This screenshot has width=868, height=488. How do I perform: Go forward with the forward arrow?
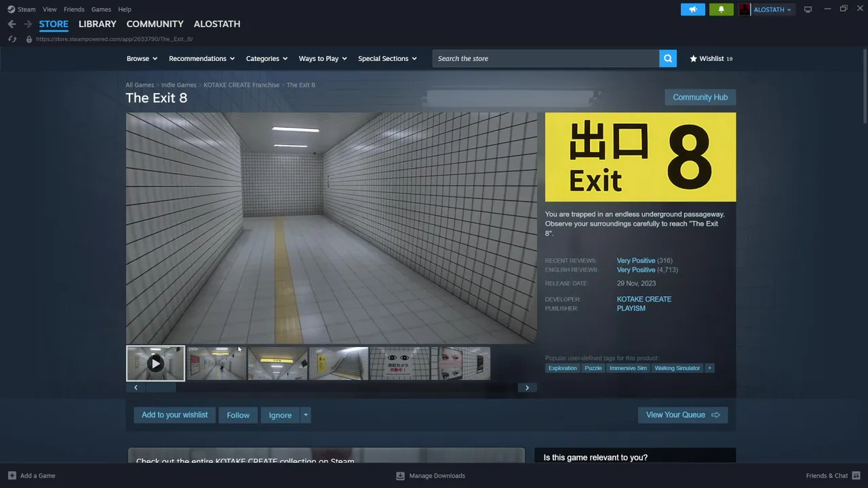(28, 24)
